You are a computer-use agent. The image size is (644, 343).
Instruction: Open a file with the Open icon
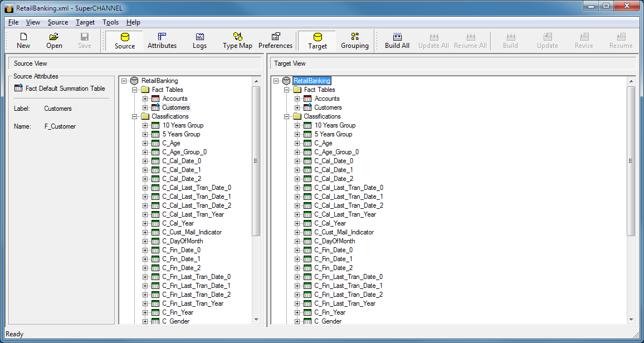[54, 41]
